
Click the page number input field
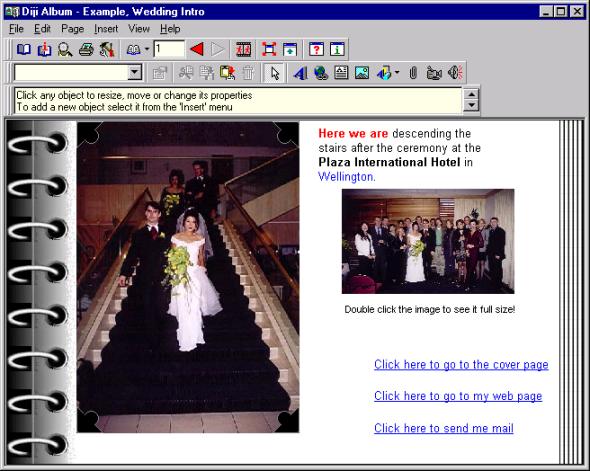[169, 49]
